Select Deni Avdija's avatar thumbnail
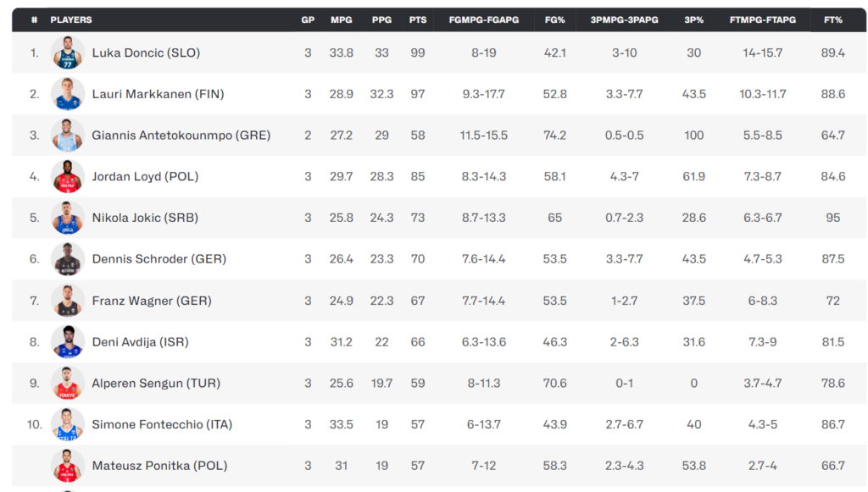 [68, 341]
